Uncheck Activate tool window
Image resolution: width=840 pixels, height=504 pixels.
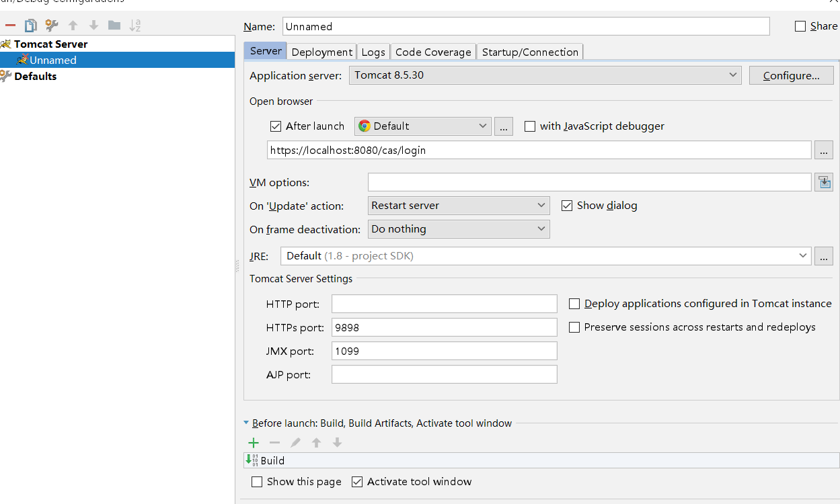pos(357,481)
